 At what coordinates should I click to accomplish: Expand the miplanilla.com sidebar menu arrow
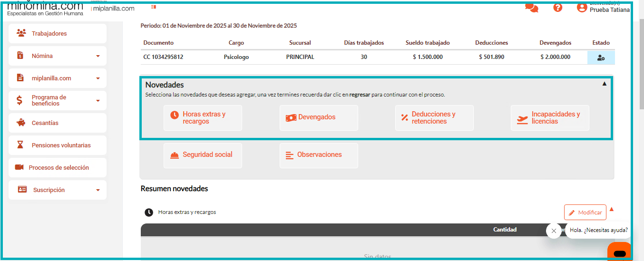[x=98, y=78]
